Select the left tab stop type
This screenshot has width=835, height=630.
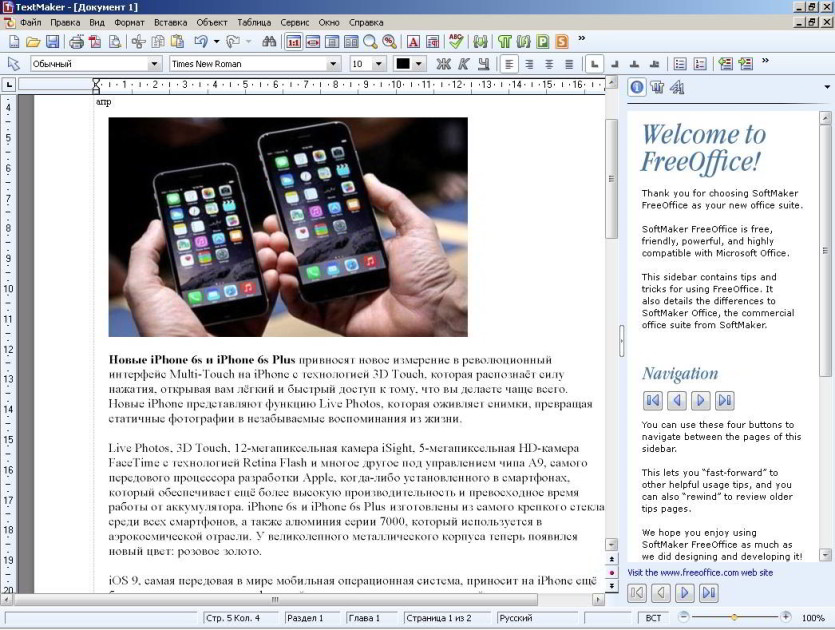(594, 64)
